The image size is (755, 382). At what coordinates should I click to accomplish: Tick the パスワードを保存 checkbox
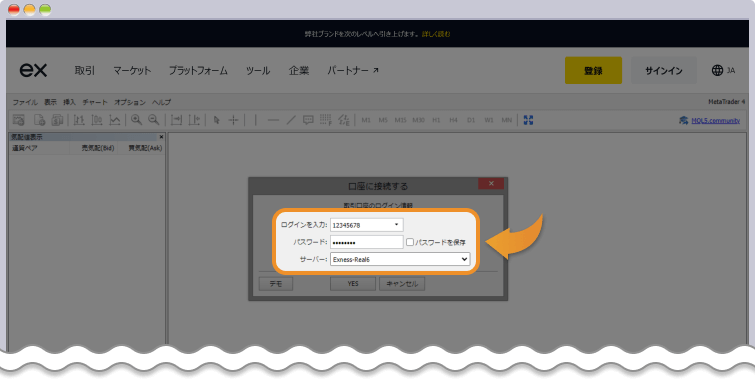click(410, 242)
